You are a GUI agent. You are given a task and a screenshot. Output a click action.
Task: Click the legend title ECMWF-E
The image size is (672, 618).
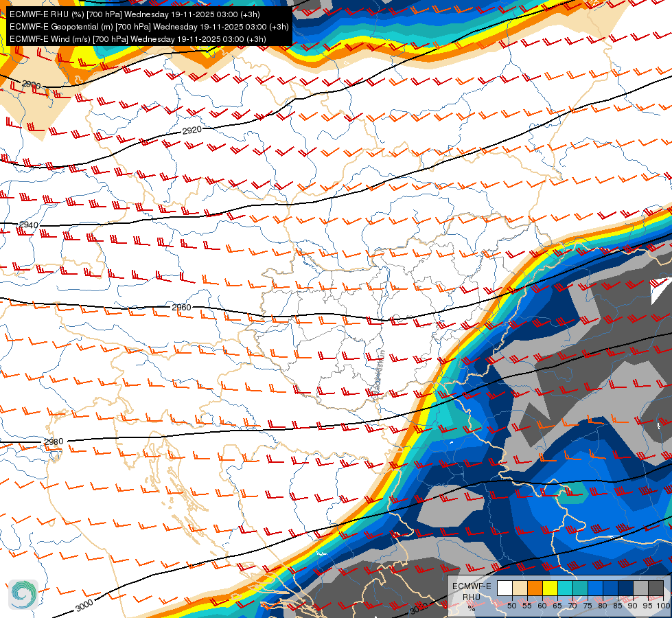[x=472, y=586]
